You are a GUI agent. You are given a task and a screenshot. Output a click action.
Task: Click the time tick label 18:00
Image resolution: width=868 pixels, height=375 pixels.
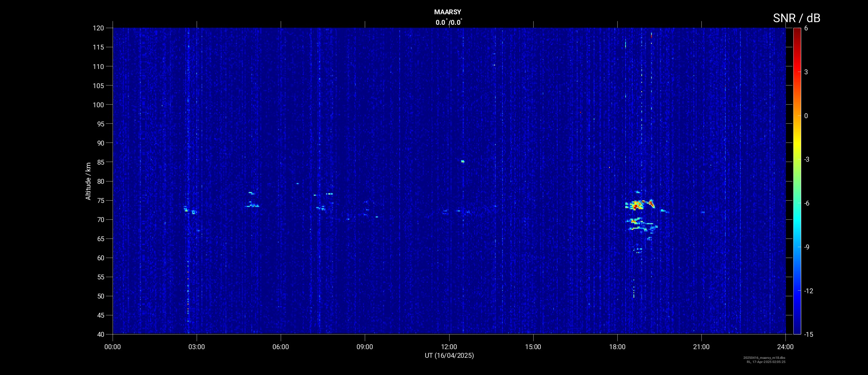pyautogui.click(x=617, y=347)
